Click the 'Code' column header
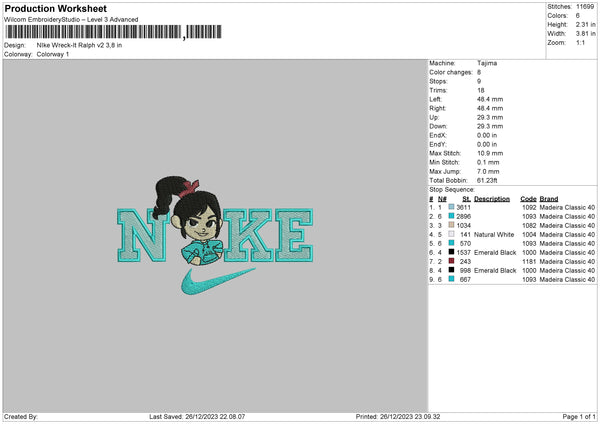The height and width of the screenshot is (424, 600). [528, 199]
